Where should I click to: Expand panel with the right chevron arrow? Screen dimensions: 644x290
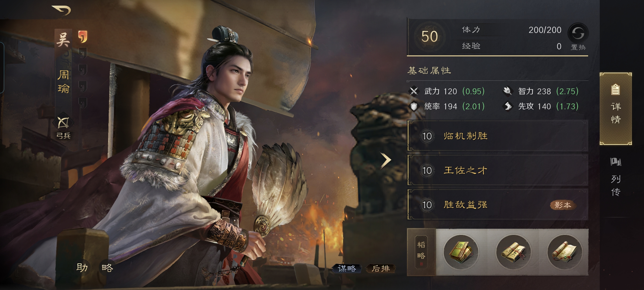(x=386, y=160)
